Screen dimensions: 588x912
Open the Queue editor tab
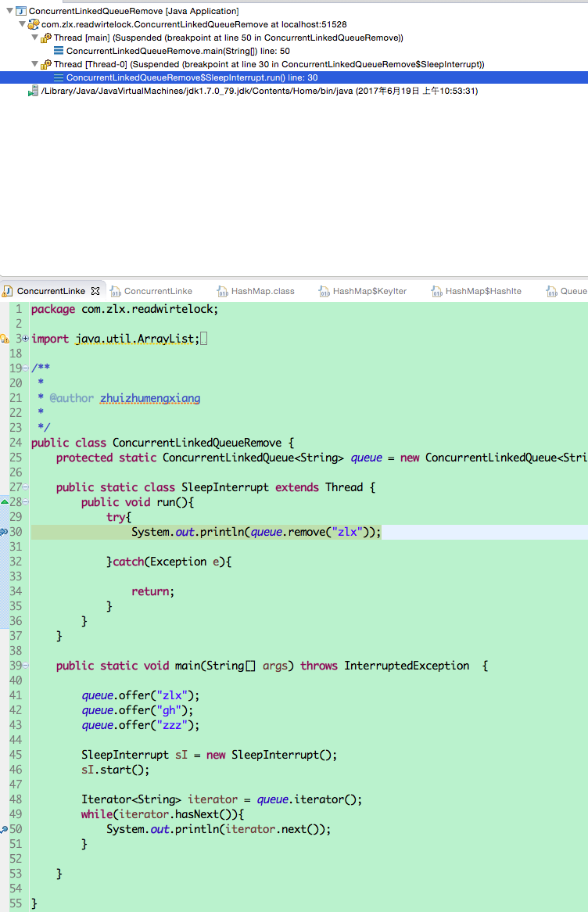[x=573, y=291]
